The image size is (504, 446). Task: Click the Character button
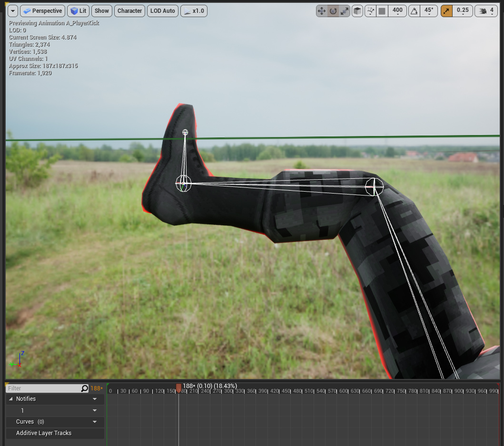[x=129, y=11]
